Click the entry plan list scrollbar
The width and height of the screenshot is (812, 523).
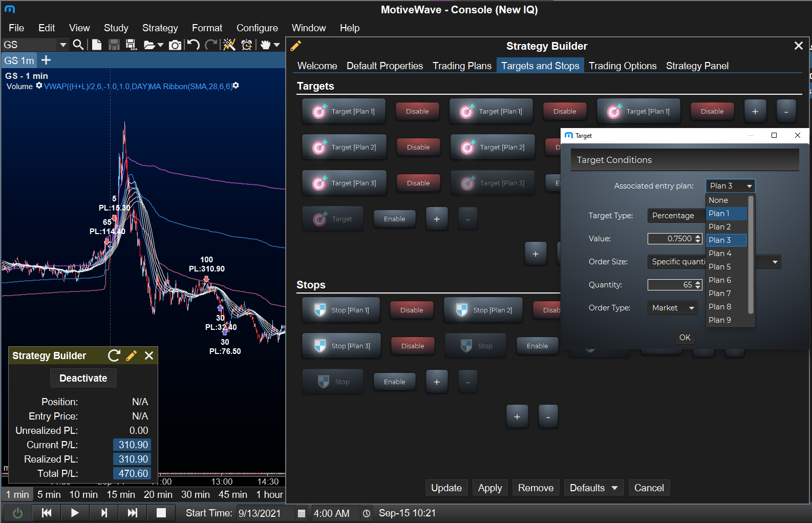click(x=751, y=255)
